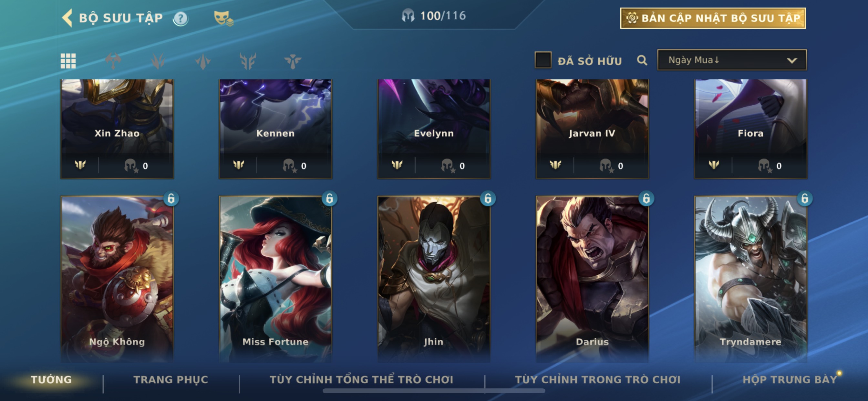Filter by the second role icon after the grid
Image resolution: width=868 pixels, height=401 pixels.
[x=158, y=61]
